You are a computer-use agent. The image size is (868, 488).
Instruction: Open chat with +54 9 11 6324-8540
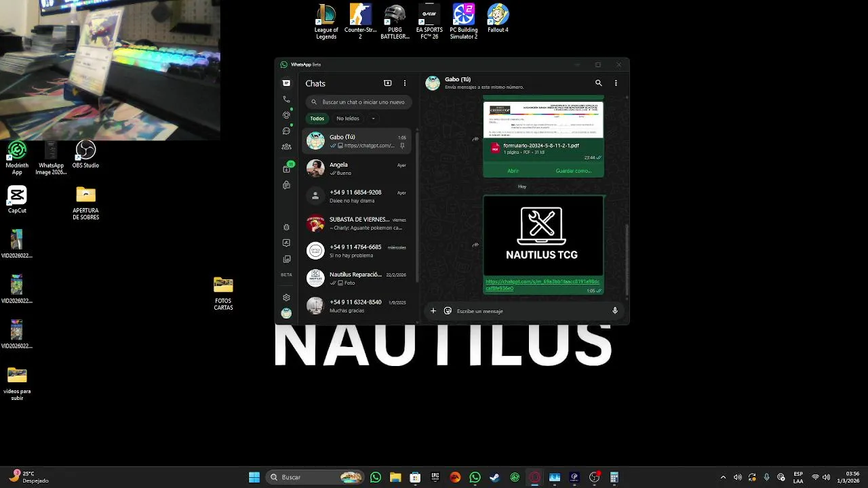358,306
